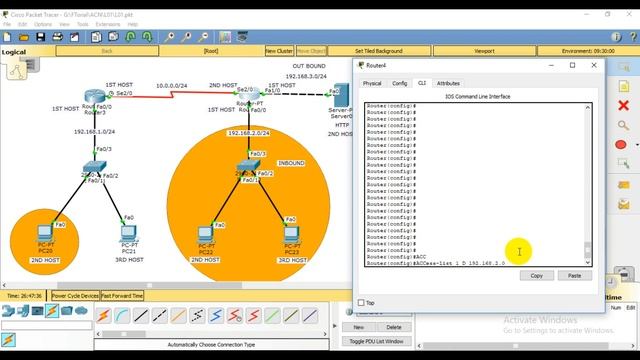Select the Add Simple PDU envelope

[624, 185]
